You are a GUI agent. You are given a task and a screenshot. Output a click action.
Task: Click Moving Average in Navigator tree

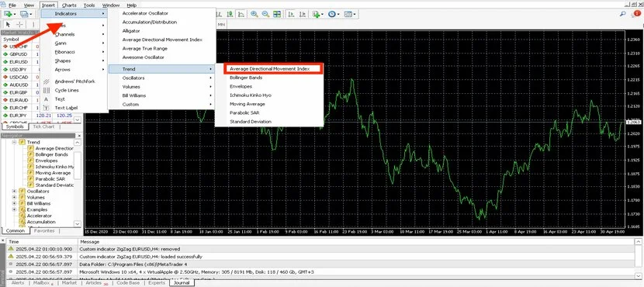[53, 173]
